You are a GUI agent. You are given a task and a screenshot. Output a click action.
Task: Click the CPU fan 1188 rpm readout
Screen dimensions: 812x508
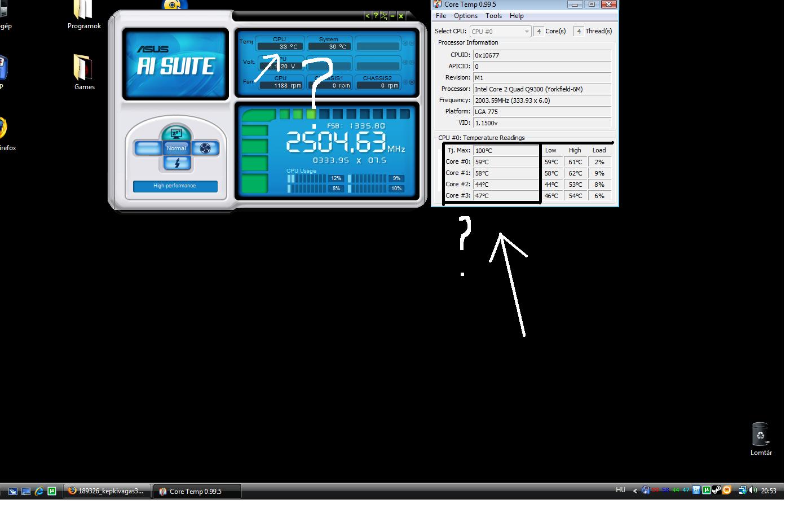280,85
